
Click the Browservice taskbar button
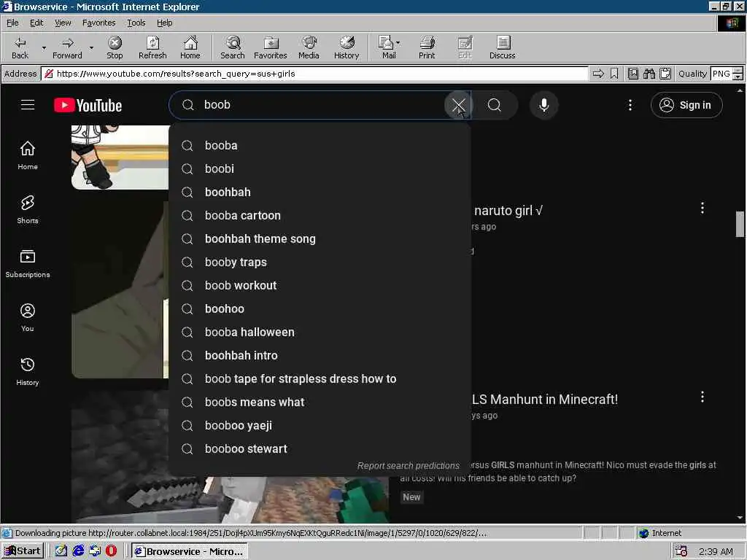pos(189,551)
